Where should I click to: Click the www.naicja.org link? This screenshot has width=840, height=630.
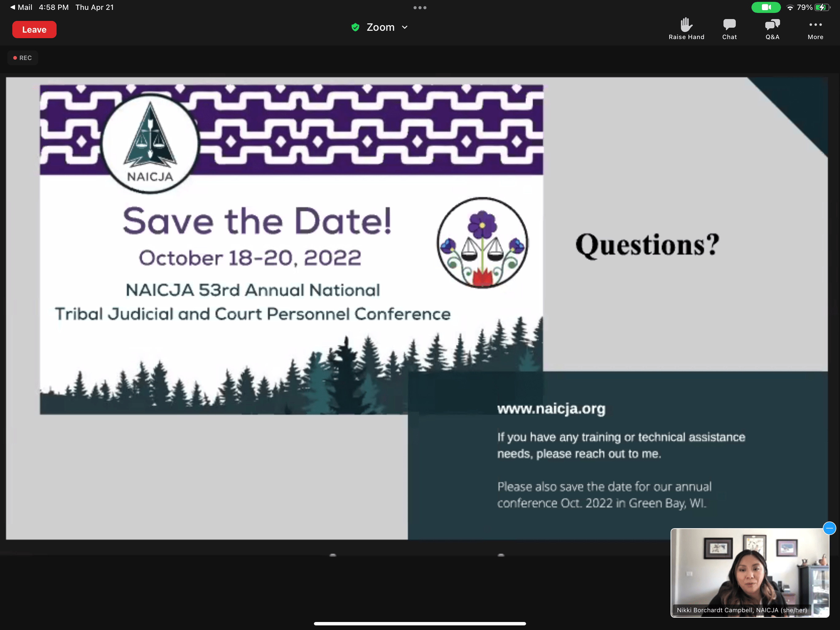(551, 409)
